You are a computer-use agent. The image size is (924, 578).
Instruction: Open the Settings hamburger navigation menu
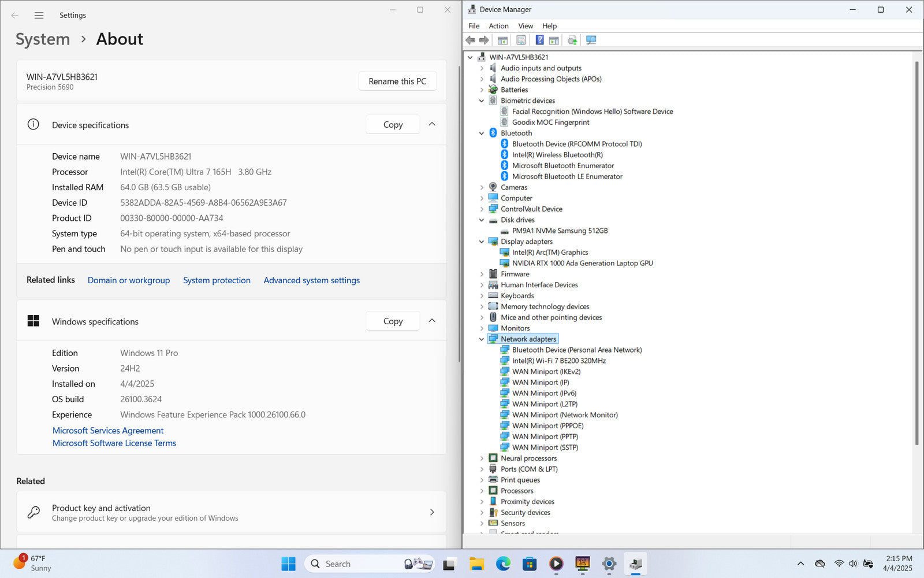click(39, 16)
